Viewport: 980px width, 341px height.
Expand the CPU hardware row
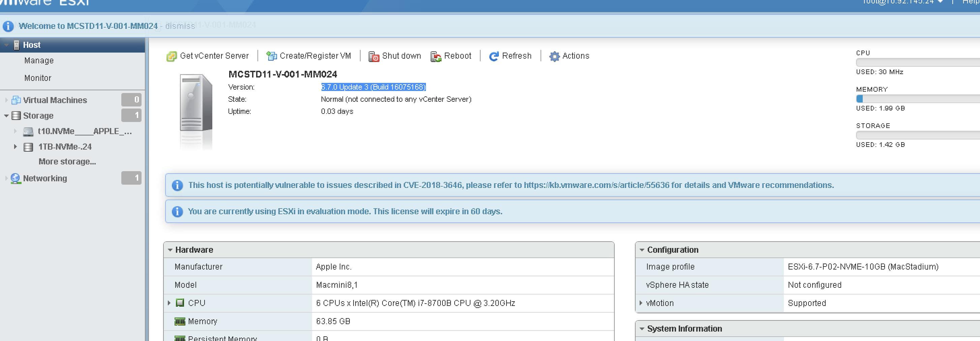coord(170,303)
